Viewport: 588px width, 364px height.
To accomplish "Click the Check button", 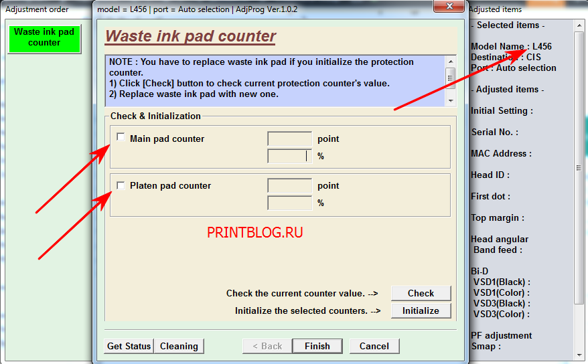I will pos(421,293).
